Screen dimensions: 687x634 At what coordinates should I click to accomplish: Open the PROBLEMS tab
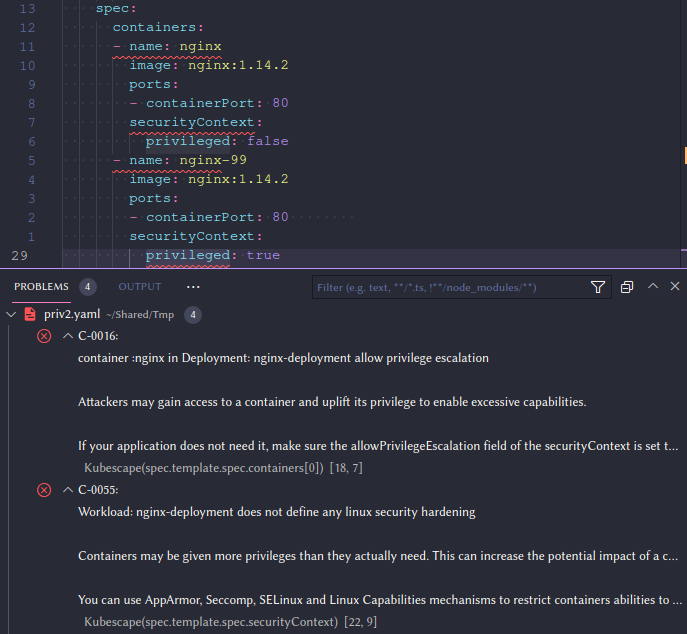tap(41, 287)
